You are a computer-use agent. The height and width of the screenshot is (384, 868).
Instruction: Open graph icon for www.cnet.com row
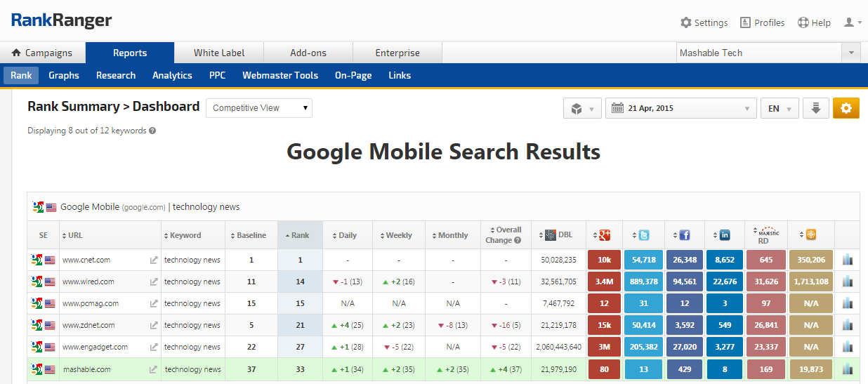(x=847, y=260)
